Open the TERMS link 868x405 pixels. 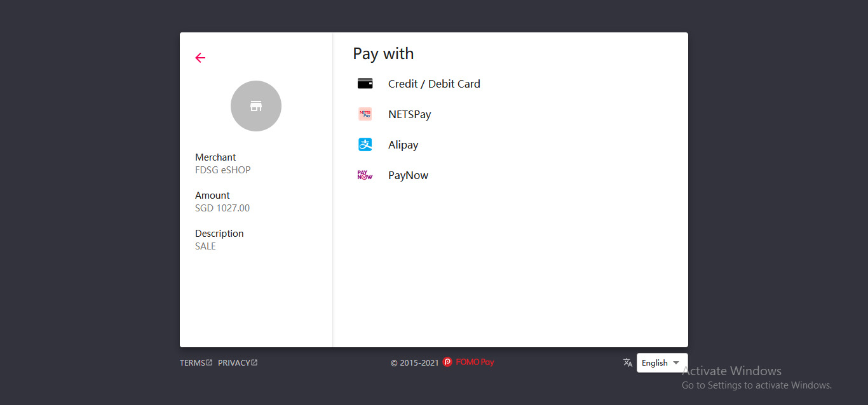193,363
